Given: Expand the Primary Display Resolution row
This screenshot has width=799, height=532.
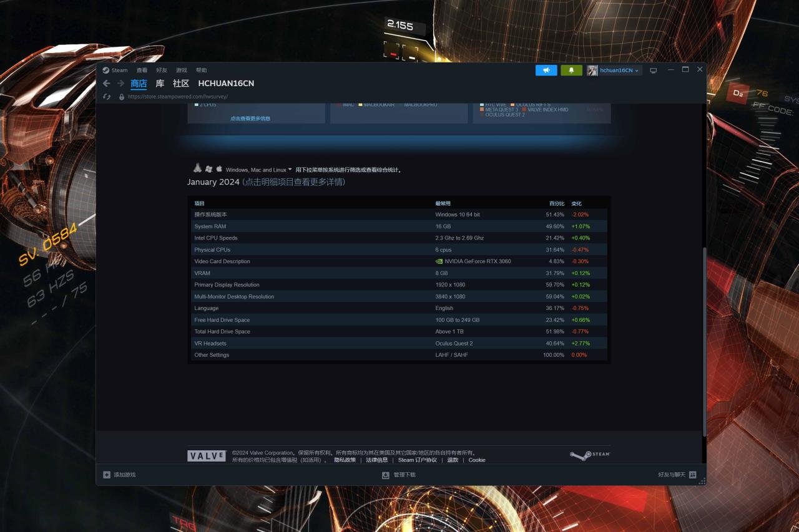Looking at the screenshot, I should tap(399, 285).
